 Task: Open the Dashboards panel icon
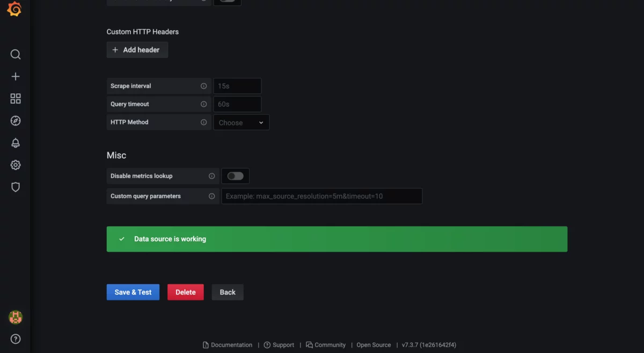point(15,98)
